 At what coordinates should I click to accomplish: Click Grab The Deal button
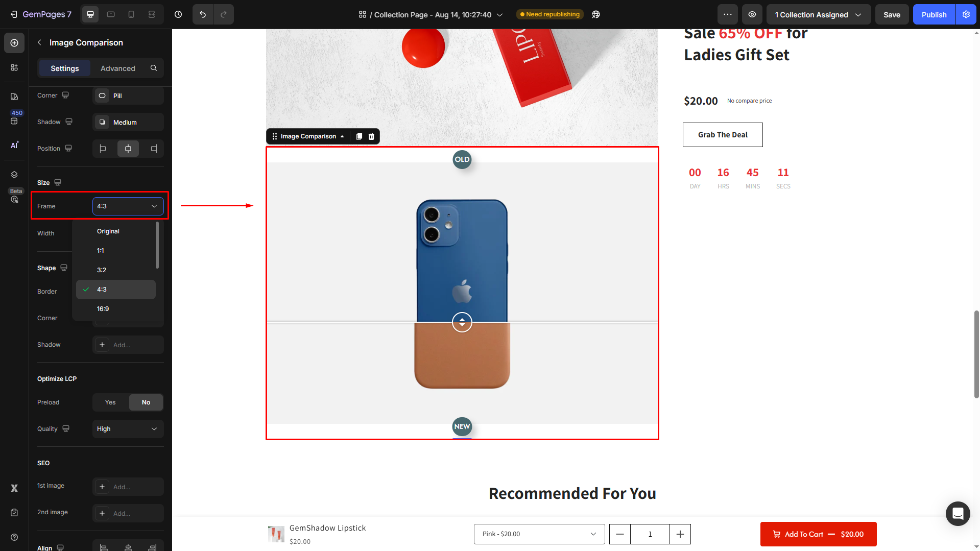(723, 135)
